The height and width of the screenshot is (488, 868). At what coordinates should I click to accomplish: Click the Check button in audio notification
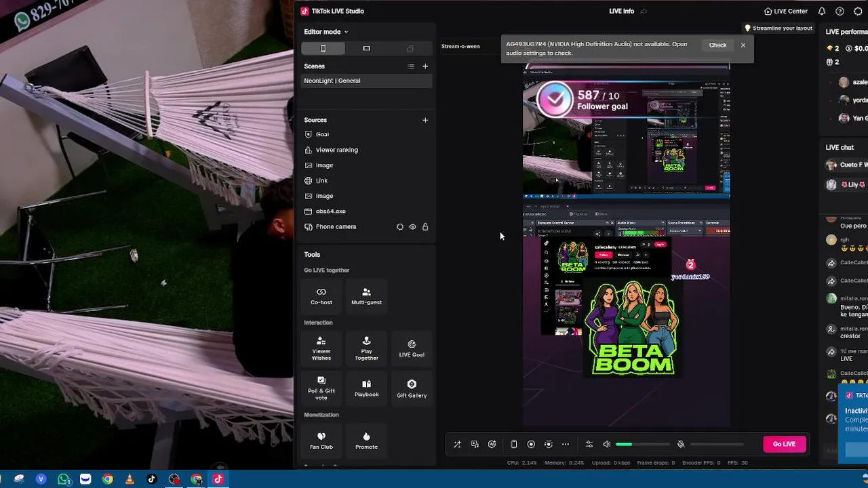[x=717, y=45]
